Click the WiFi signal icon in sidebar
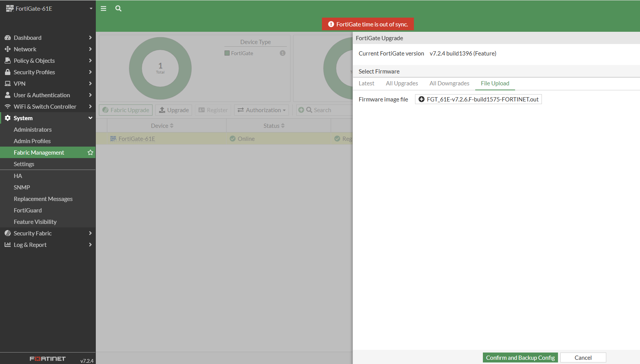 point(8,106)
